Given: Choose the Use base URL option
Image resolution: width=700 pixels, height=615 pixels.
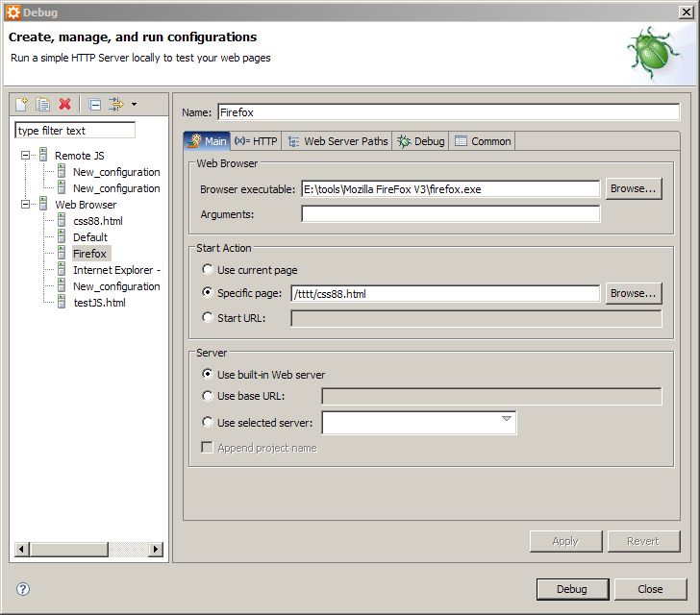Looking at the screenshot, I should [208, 396].
